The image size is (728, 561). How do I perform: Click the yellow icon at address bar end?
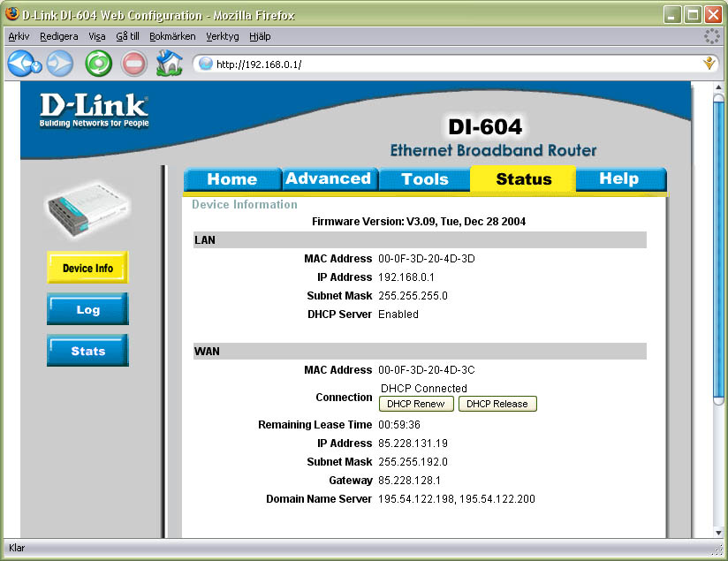[709, 63]
